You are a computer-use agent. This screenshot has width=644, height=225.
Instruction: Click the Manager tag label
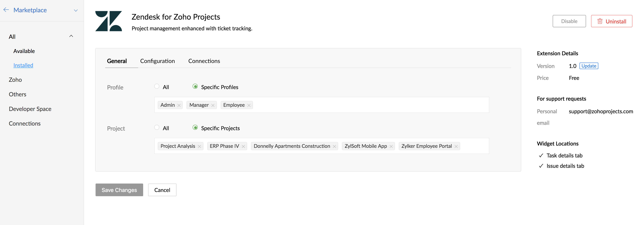coord(199,105)
